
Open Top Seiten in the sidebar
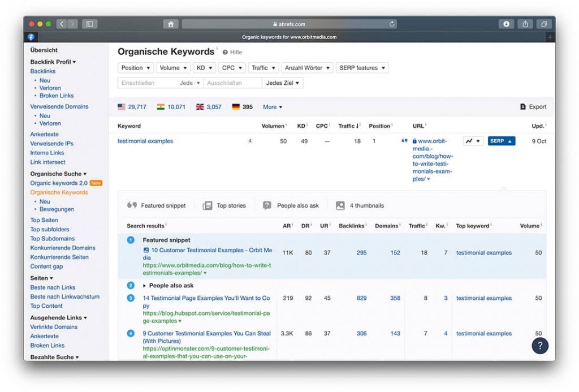click(44, 220)
